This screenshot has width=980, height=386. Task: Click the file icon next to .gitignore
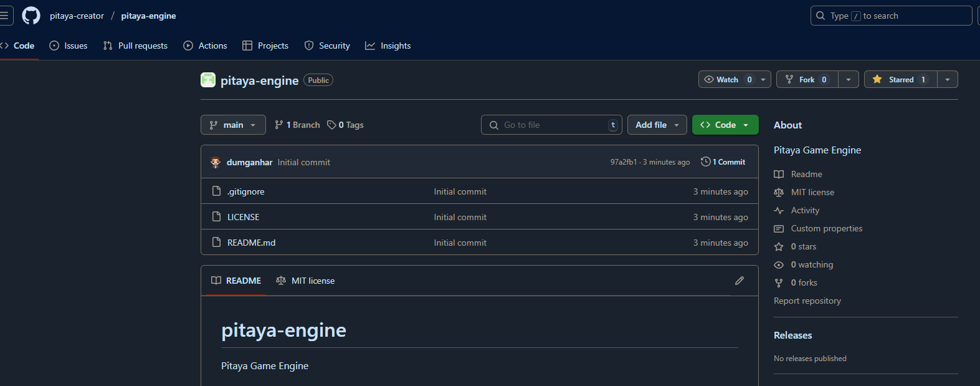pyautogui.click(x=217, y=191)
